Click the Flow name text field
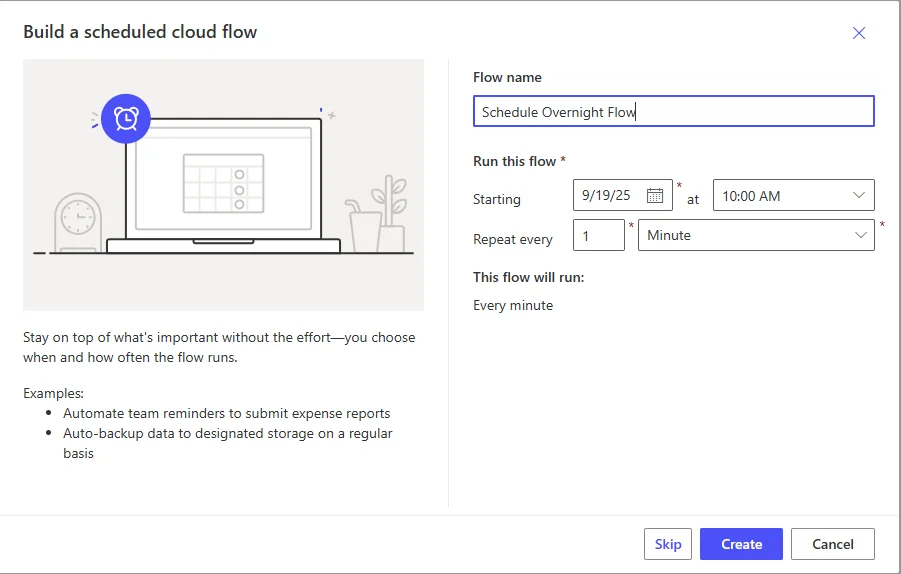901x574 pixels. [x=673, y=111]
